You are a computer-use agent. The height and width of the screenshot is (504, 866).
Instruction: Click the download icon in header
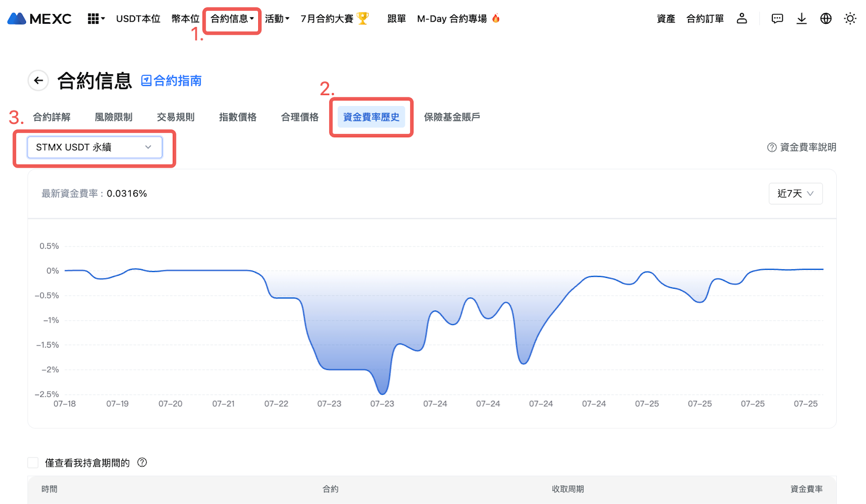[x=801, y=19]
